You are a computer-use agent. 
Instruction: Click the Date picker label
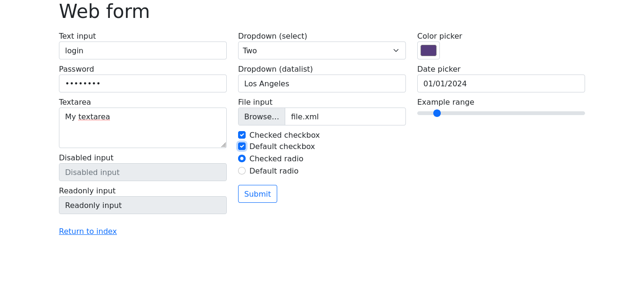[439, 69]
